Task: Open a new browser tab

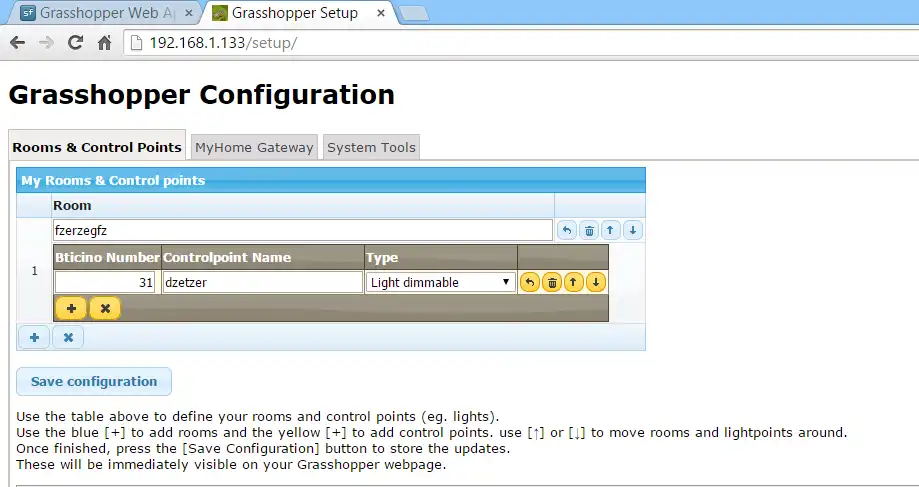Action: pyautogui.click(x=414, y=13)
